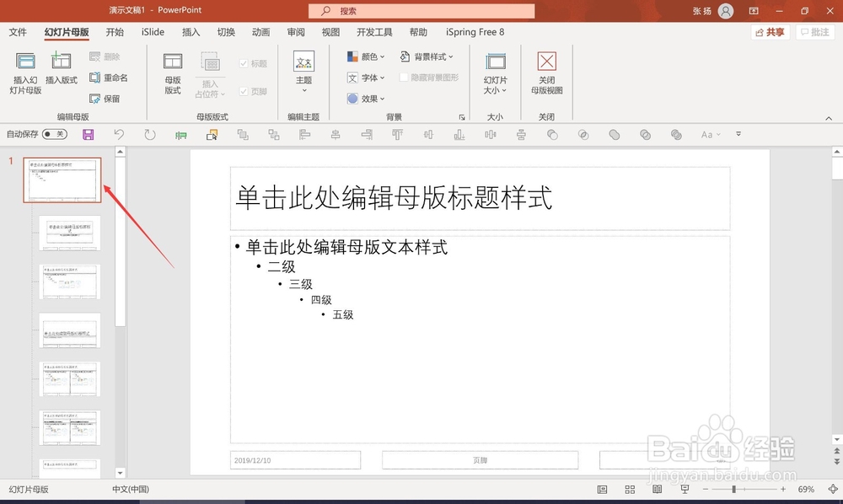Click the 保留 preserve button
The height and width of the screenshot is (504, 843).
[x=105, y=99]
